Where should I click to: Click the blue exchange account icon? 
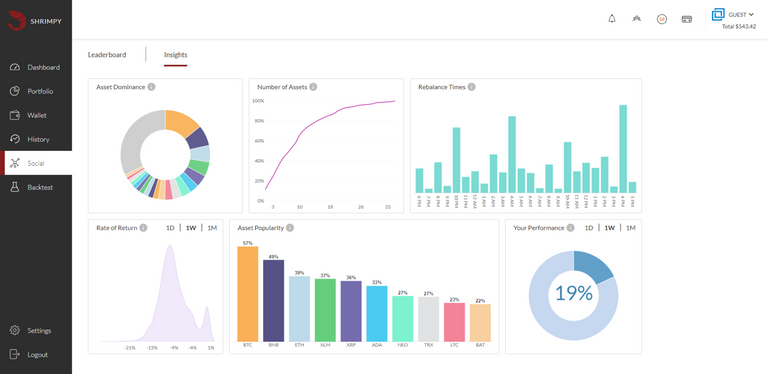tap(718, 14)
